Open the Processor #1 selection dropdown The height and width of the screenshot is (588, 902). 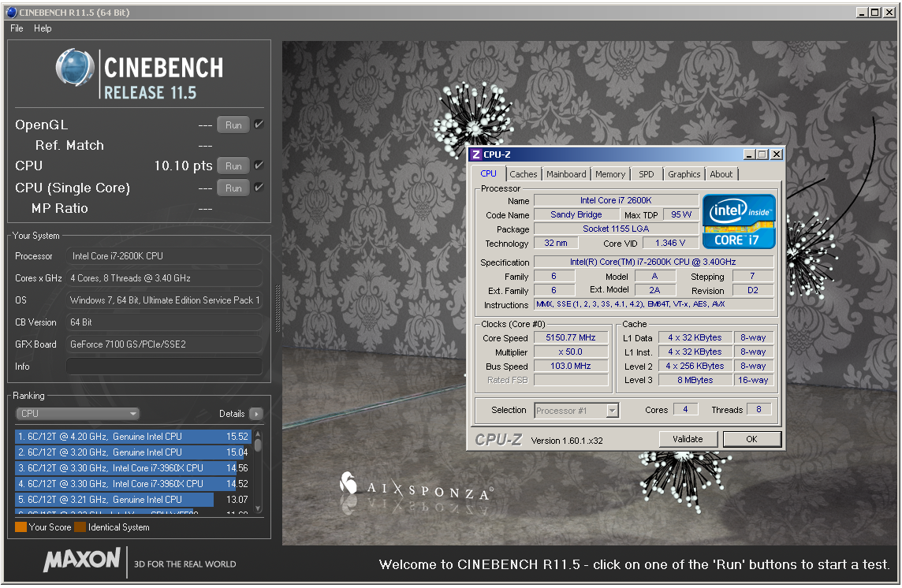tap(576, 410)
